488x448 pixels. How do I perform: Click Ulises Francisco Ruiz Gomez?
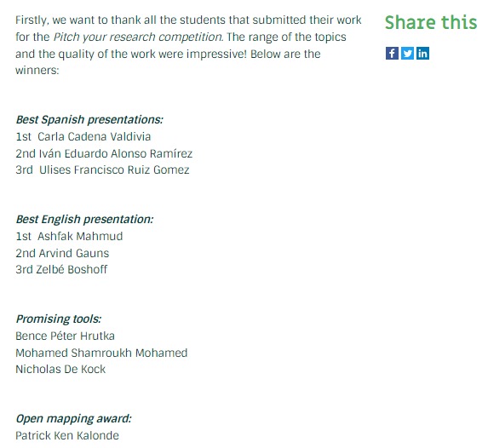pos(114,170)
